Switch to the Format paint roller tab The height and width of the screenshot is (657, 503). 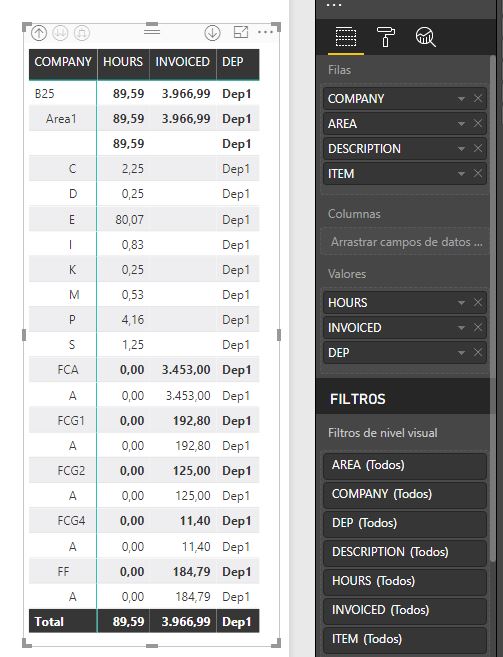[386, 37]
